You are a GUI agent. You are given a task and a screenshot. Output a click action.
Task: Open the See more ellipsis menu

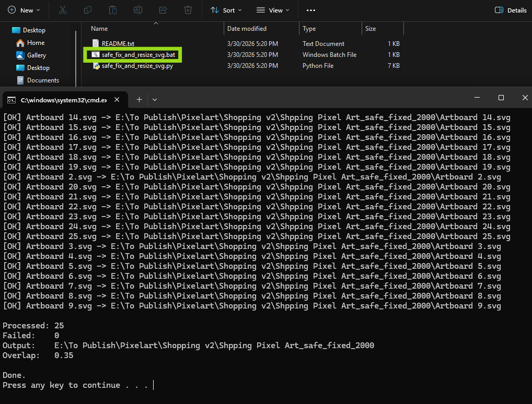pyautogui.click(x=311, y=10)
